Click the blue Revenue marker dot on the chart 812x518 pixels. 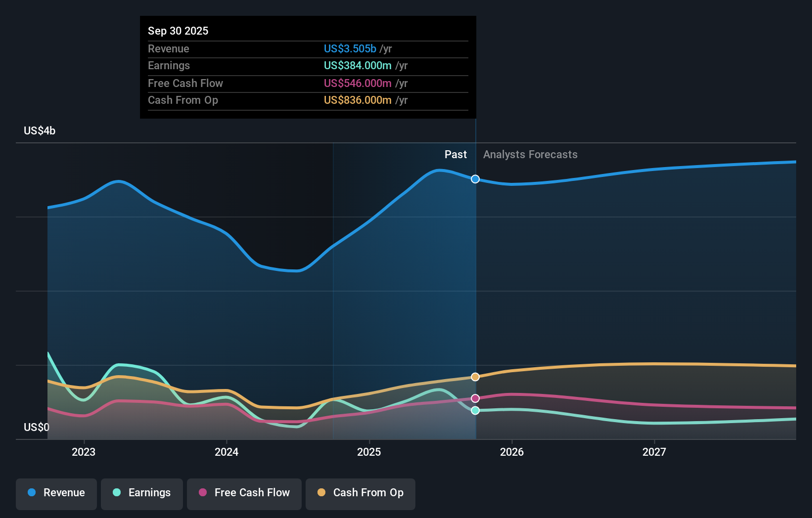tap(475, 179)
